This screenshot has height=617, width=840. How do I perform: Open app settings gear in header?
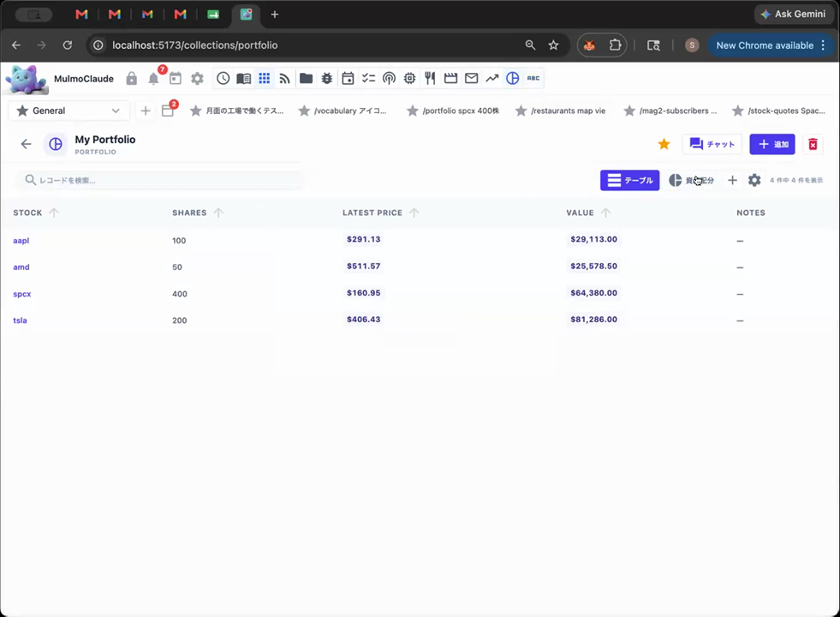point(197,78)
